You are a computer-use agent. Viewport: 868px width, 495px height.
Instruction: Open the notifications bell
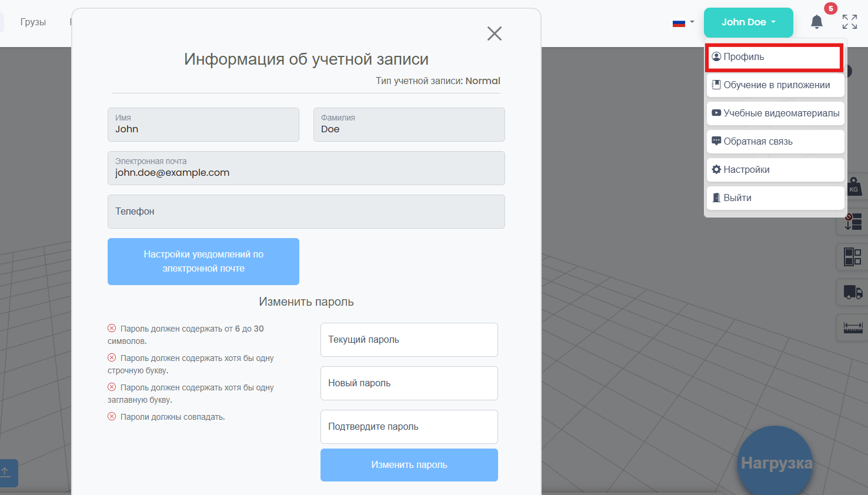coord(817,22)
